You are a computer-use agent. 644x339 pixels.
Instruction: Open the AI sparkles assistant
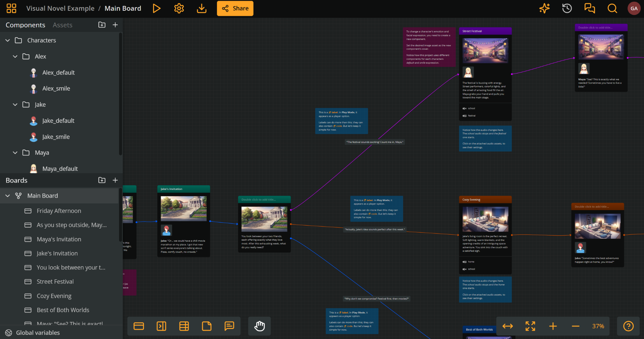tap(544, 8)
